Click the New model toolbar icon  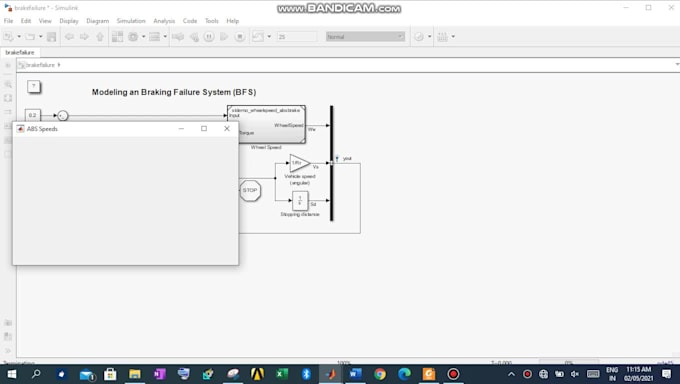[x=8, y=37]
